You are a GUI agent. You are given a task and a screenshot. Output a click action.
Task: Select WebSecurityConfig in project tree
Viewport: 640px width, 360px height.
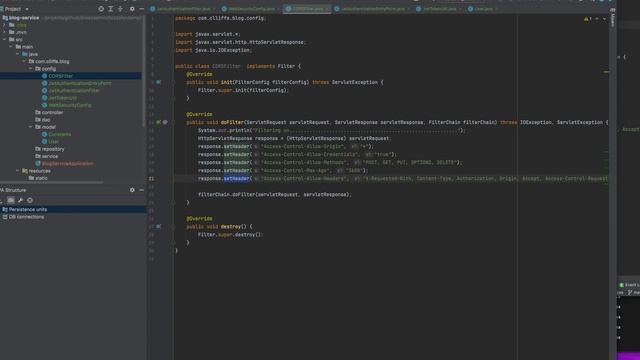coord(70,105)
